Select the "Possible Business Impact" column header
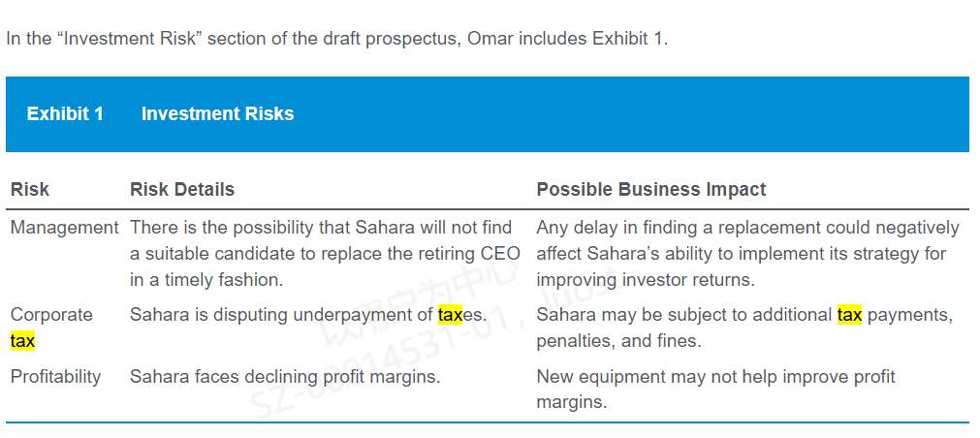Screen dimensions: 980x438 [651, 190]
